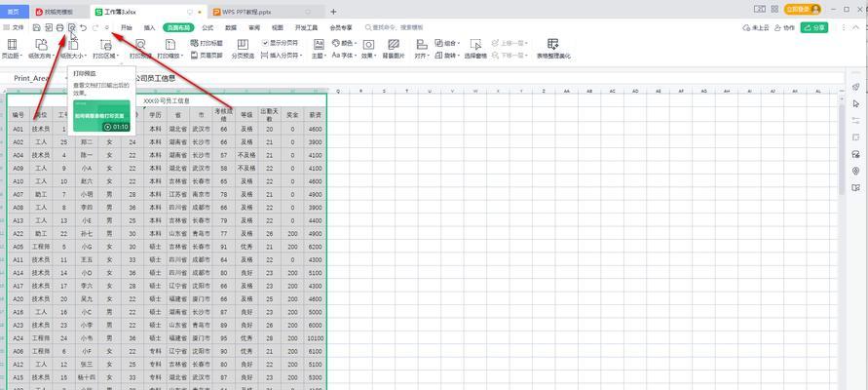868x390 pixels.
Task: Click the window layout icon in title bar
Action: click(x=760, y=10)
